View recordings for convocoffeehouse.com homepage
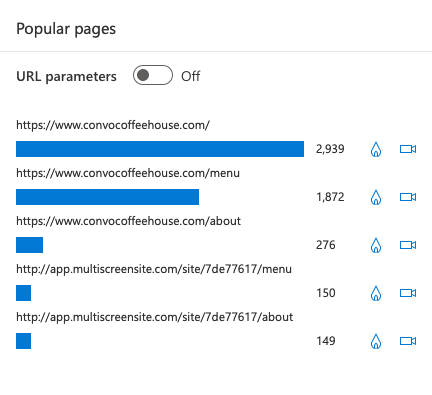This screenshot has width=432, height=395. pyautogui.click(x=408, y=149)
